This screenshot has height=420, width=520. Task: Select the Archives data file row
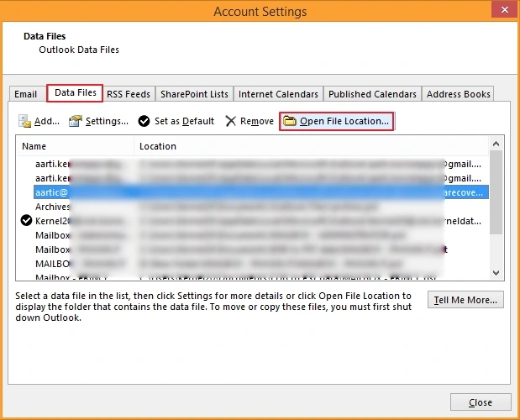(260, 207)
